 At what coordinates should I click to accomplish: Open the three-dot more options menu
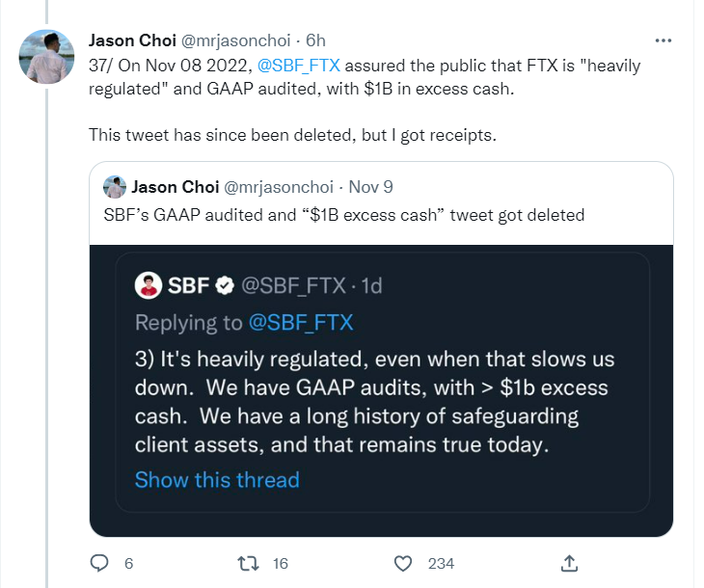point(663,40)
